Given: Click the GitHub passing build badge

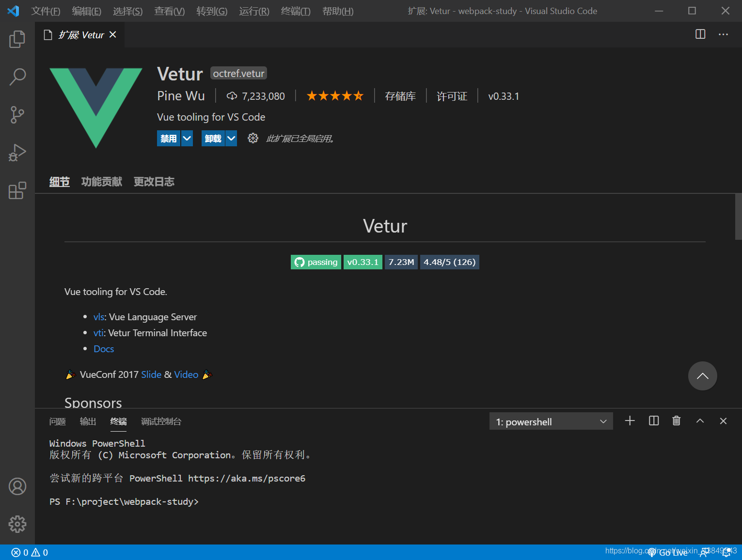Looking at the screenshot, I should tap(316, 262).
